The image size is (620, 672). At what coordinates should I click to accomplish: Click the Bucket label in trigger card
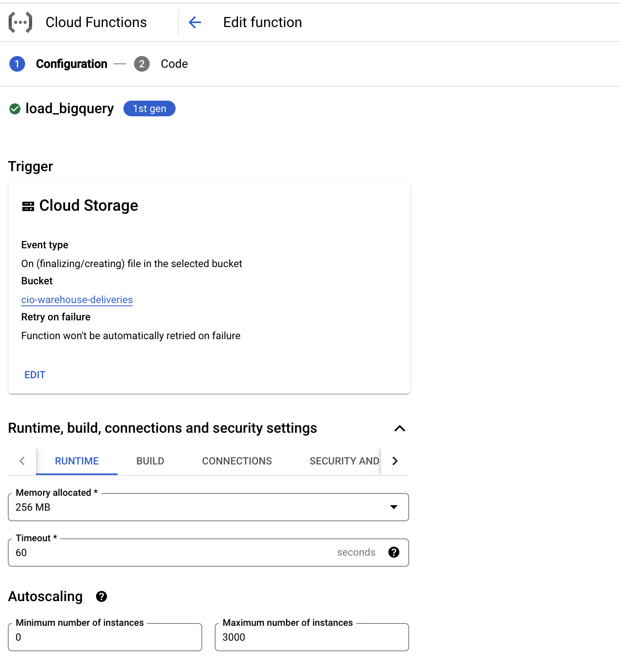pos(37,281)
